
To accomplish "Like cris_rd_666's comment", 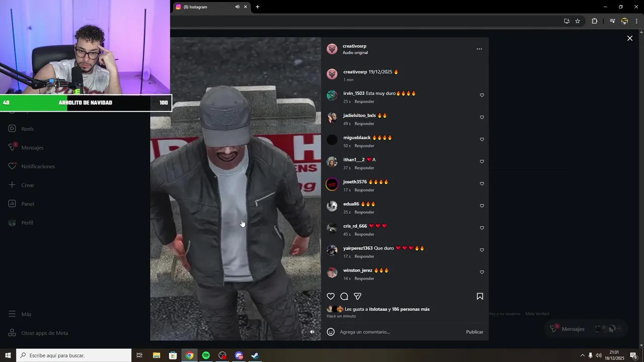I will pyautogui.click(x=481, y=228).
